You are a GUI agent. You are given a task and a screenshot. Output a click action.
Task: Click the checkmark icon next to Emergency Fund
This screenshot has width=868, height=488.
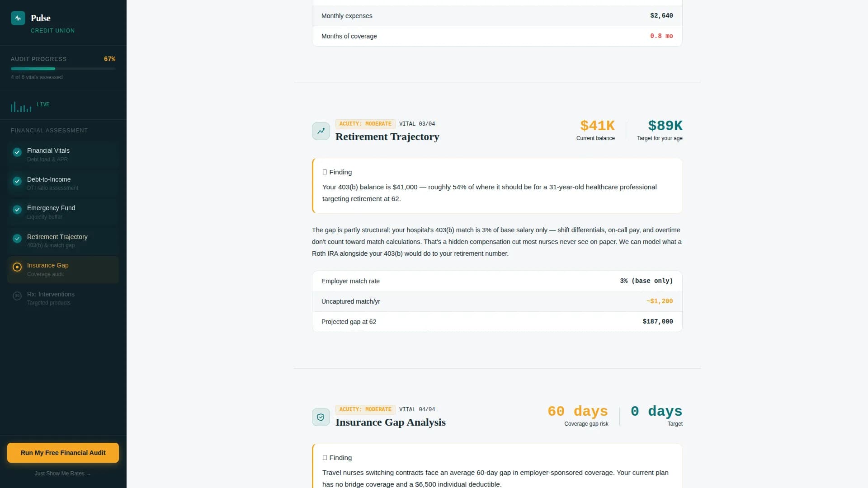tap(17, 210)
